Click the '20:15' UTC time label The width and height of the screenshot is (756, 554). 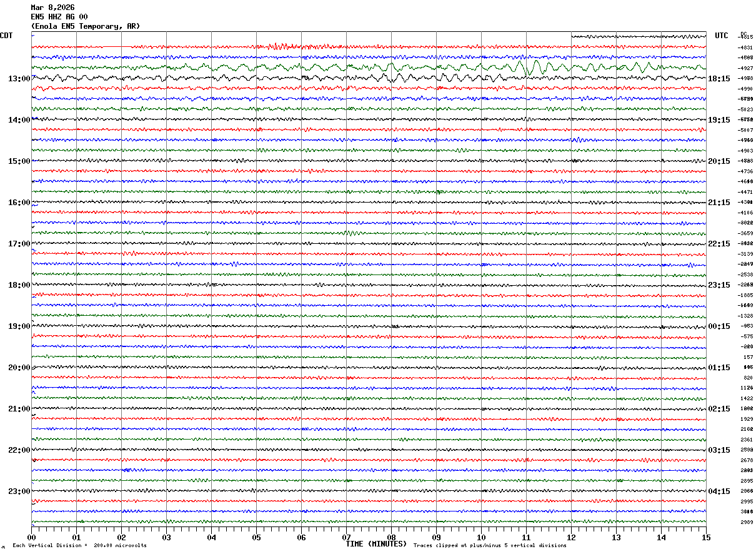pos(719,161)
